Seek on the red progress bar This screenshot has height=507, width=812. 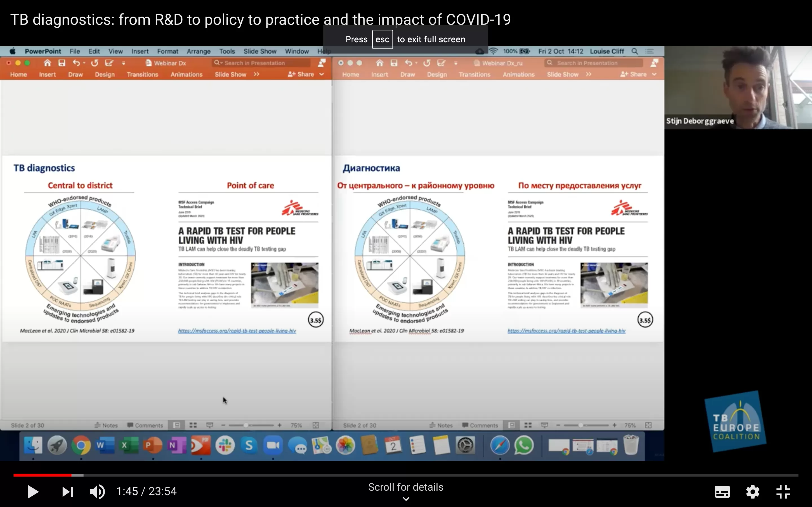click(42, 475)
